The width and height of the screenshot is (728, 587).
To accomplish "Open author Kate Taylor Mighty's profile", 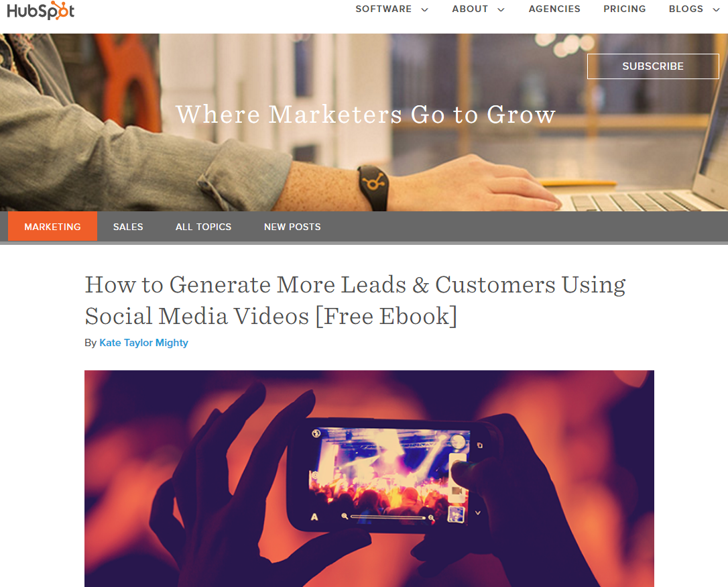I will coord(143,343).
